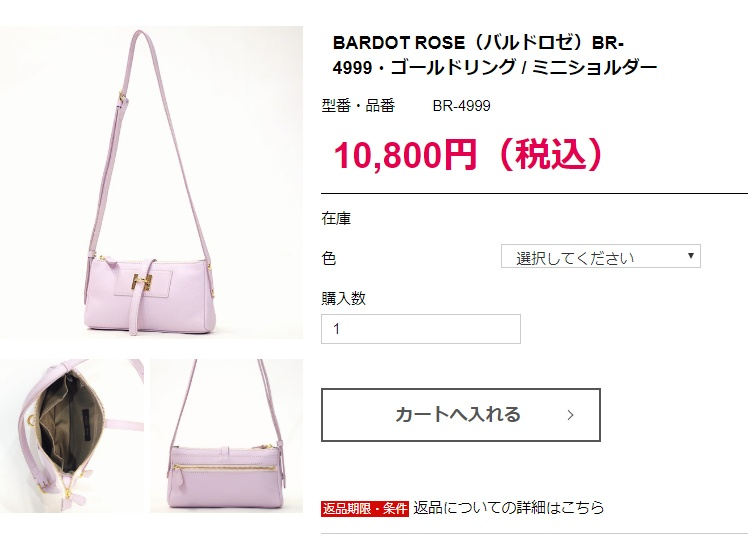Screen dimensions: 748x534
Task: Select the bag interior thumbnail
Action: (x=72, y=436)
